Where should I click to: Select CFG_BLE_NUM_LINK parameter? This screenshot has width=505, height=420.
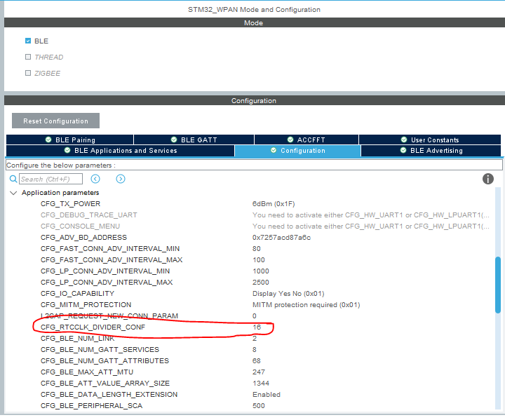[x=77, y=338]
